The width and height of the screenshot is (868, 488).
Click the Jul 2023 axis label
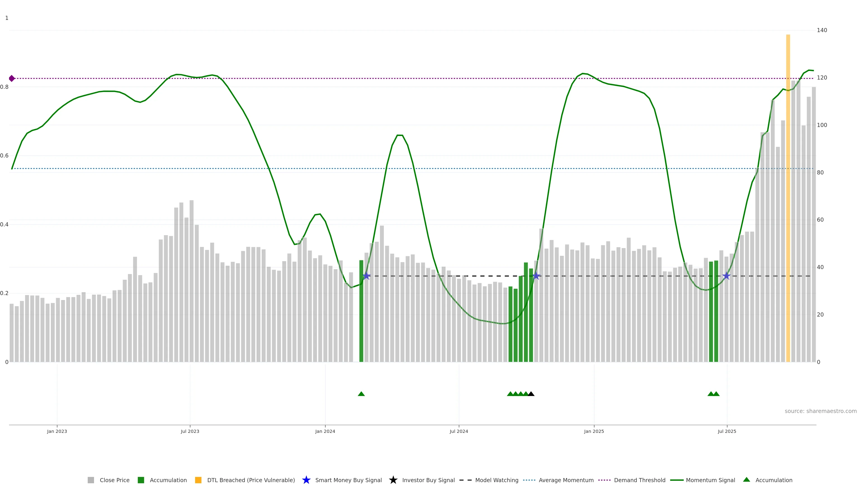(190, 431)
